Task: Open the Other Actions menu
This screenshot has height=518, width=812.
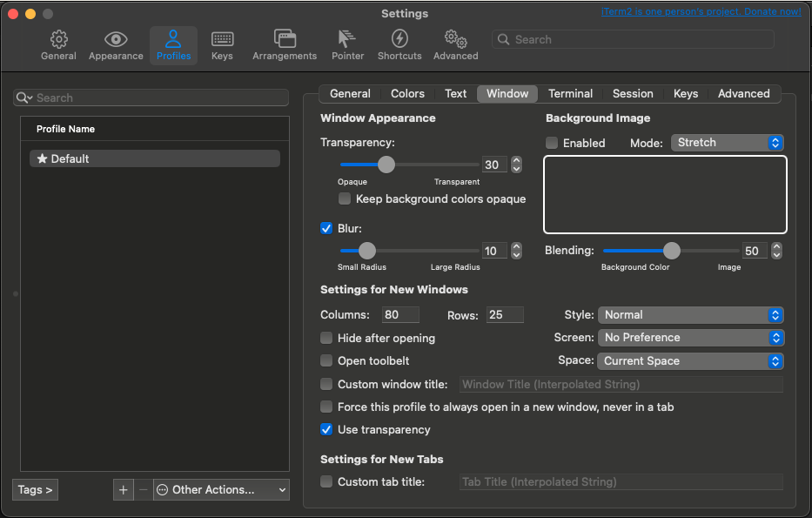Action: point(221,490)
